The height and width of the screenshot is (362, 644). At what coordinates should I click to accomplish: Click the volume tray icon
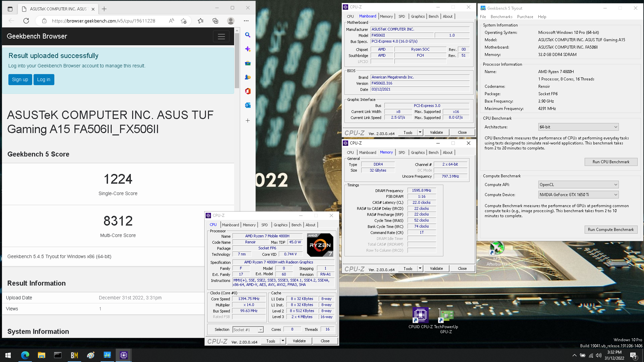(599, 355)
